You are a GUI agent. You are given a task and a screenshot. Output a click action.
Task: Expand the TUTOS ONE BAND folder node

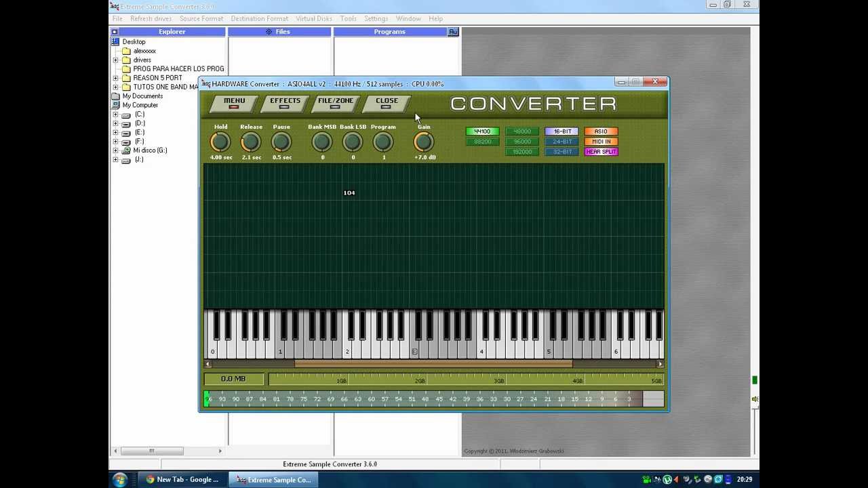coord(115,87)
